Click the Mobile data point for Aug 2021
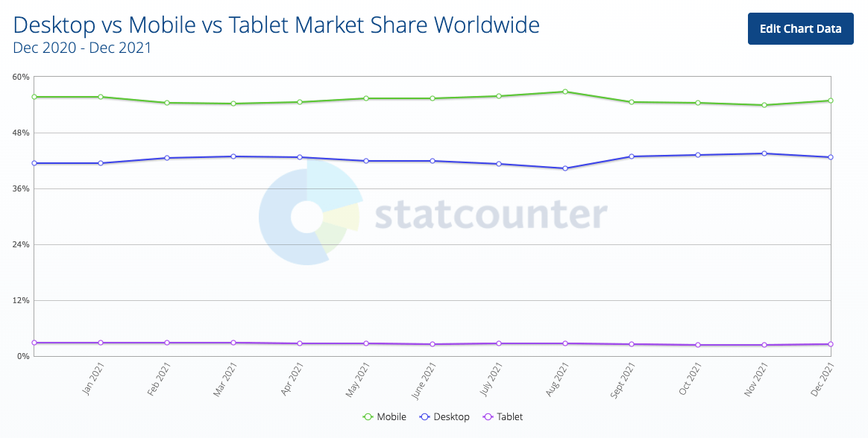 click(565, 92)
